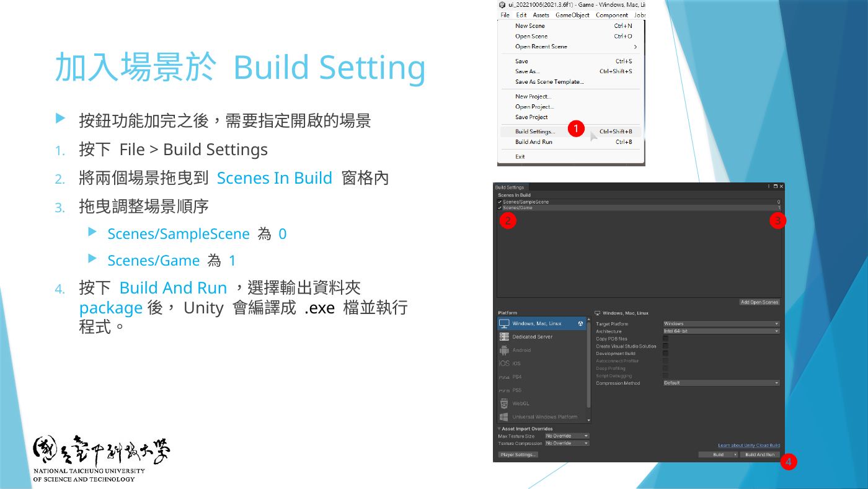Image resolution: width=868 pixels, height=489 pixels.
Task: Select PS4 platform icon
Action: pyautogui.click(x=504, y=377)
